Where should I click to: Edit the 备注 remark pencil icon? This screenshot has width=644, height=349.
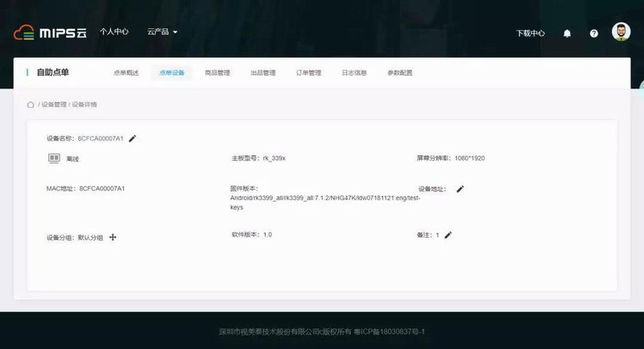448,235
